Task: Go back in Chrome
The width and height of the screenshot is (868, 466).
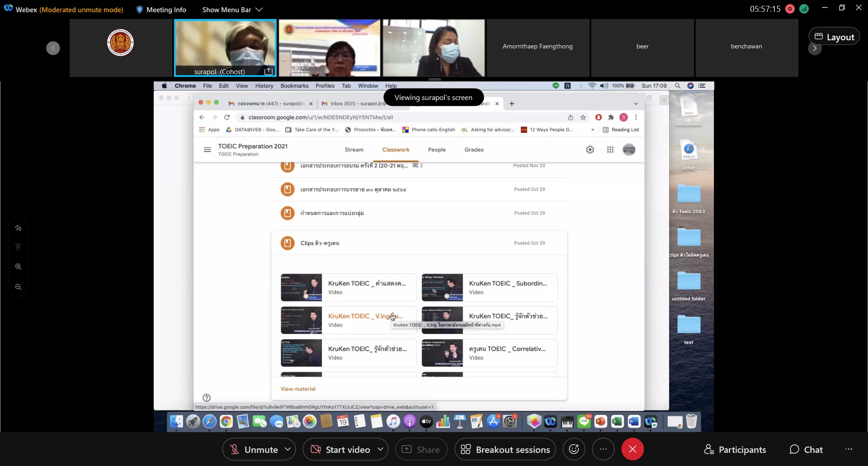Action: (x=202, y=117)
